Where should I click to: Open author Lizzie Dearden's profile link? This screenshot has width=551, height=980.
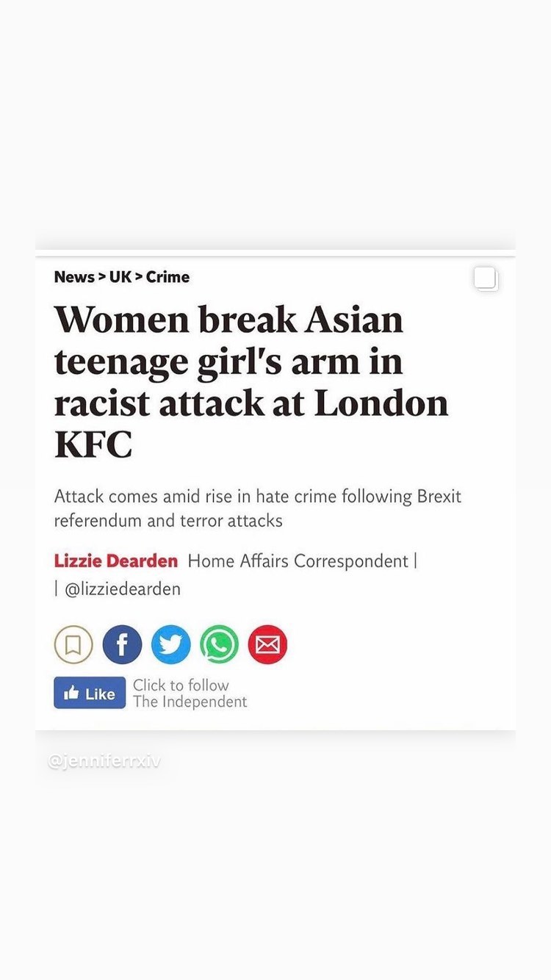116,561
